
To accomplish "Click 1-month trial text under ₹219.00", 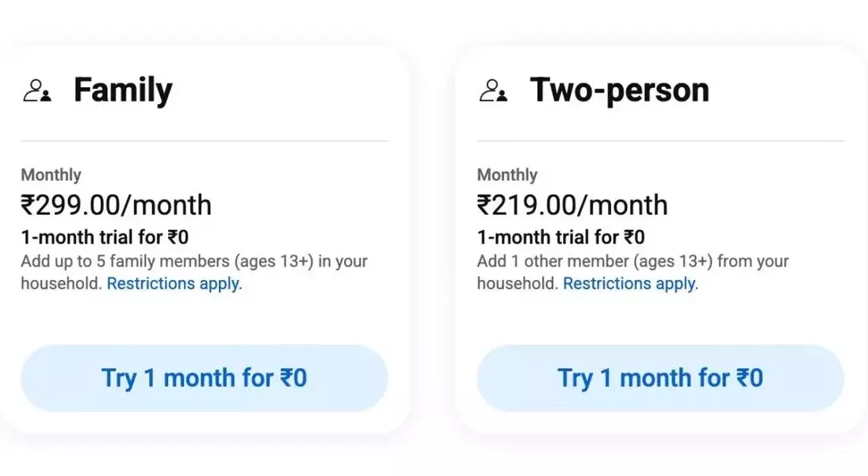I will click(560, 237).
